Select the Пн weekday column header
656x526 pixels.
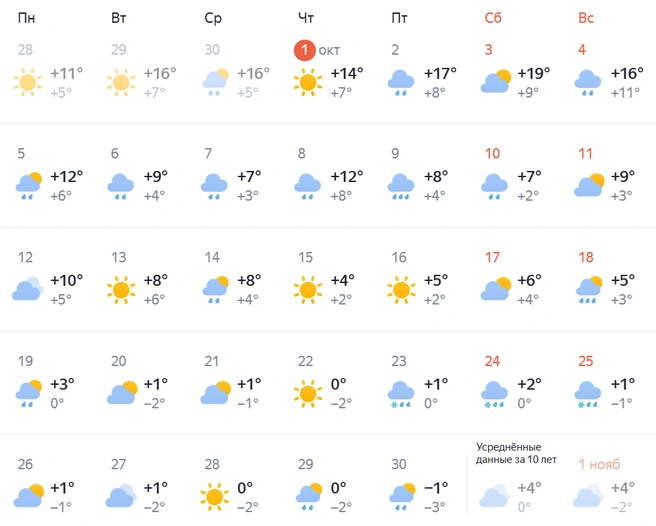(x=26, y=18)
